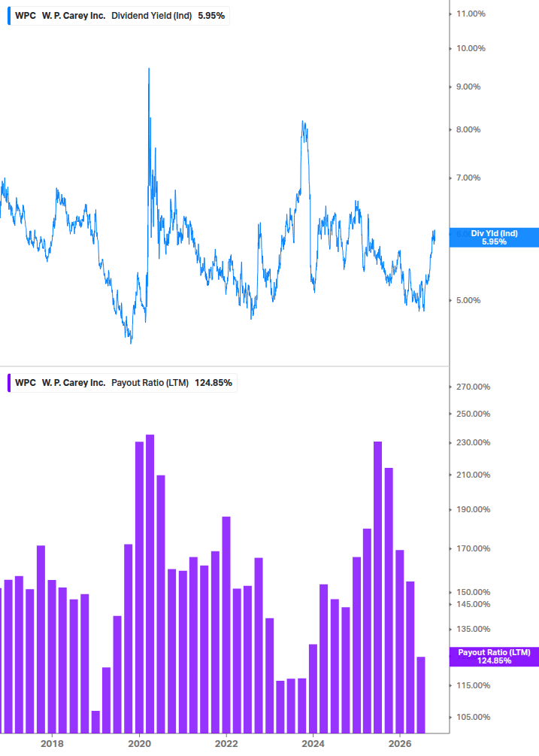Click the purple Payout Ratio legend color marker
This screenshot has width=539, height=756.
click(9, 383)
